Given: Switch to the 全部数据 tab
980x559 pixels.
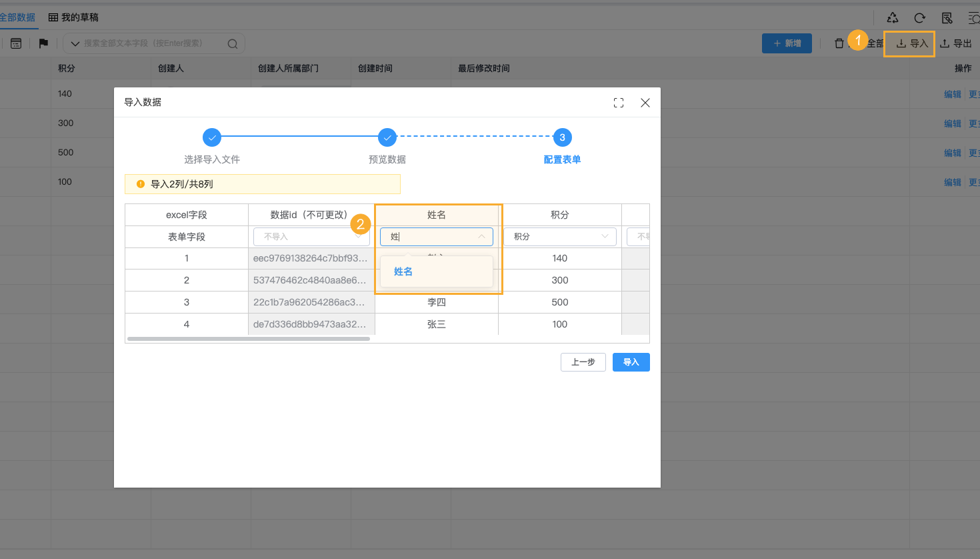Looking at the screenshot, I should tap(17, 17).
